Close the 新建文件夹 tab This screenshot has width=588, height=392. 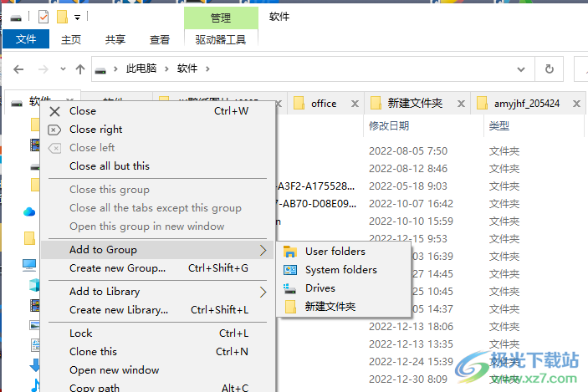point(461,104)
